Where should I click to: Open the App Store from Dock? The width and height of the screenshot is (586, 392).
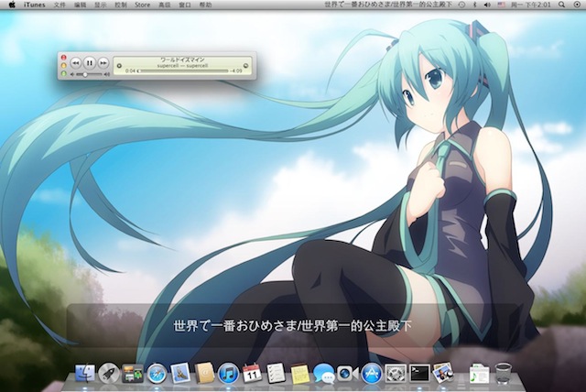click(372, 373)
